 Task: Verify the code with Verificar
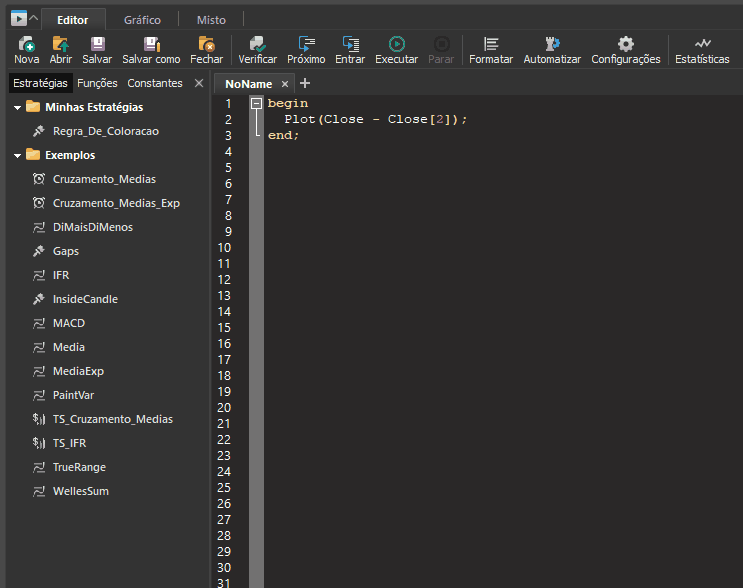[257, 50]
